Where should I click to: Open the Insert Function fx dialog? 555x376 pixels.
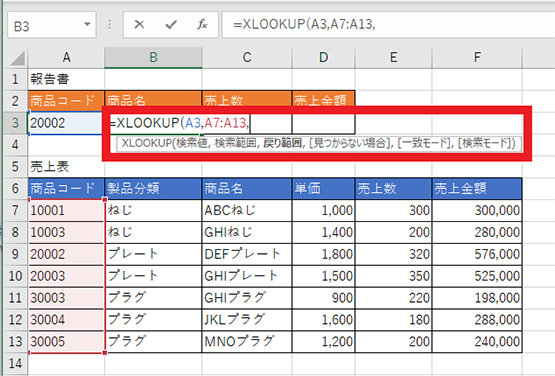tap(202, 24)
